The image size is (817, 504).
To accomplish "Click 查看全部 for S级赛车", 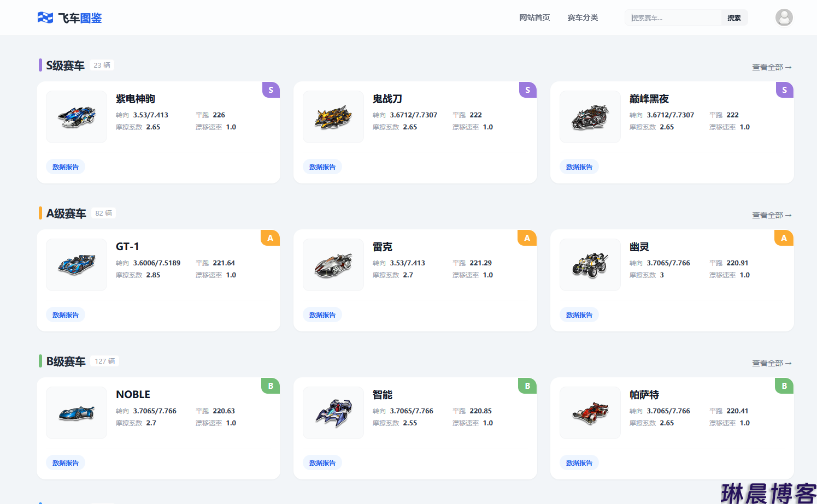I will [x=771, y=67].
